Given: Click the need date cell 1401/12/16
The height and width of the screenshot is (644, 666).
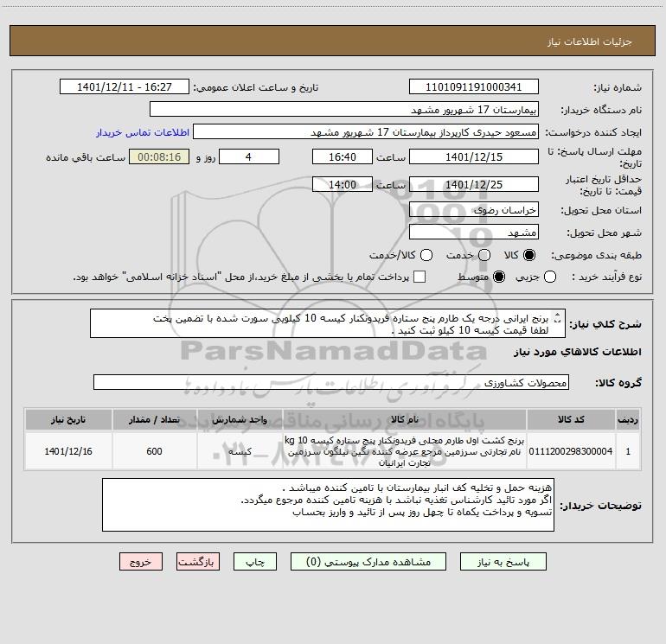Looking at the screenshot, I should (68, 451).
